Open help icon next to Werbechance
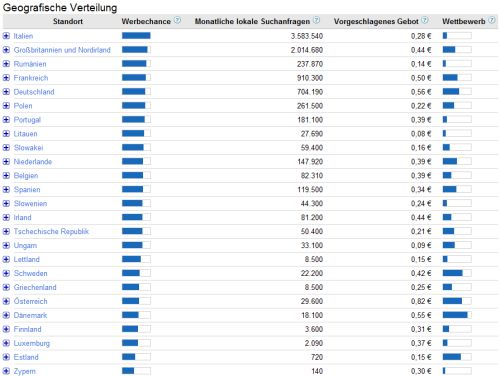500x376 pixels. click(x=178, y=21)
